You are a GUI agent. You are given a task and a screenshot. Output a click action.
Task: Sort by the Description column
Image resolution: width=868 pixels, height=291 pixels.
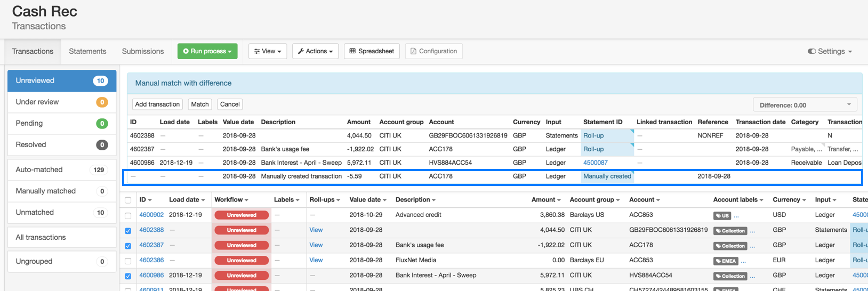pos(415,199)
